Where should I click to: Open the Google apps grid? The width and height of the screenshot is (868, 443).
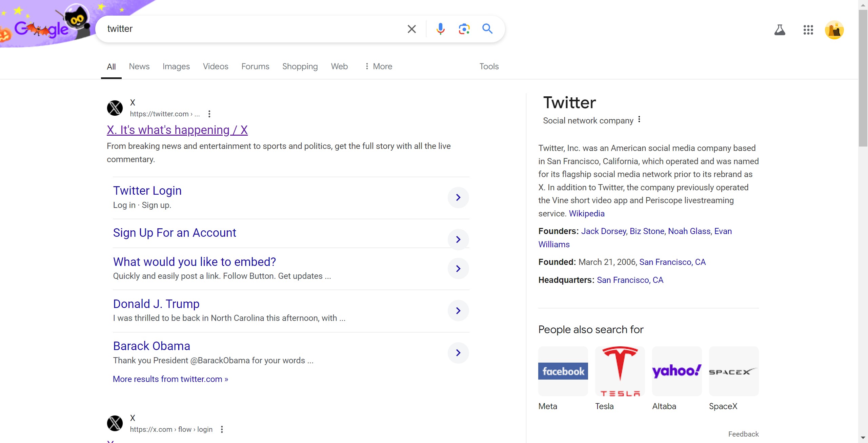808,30
